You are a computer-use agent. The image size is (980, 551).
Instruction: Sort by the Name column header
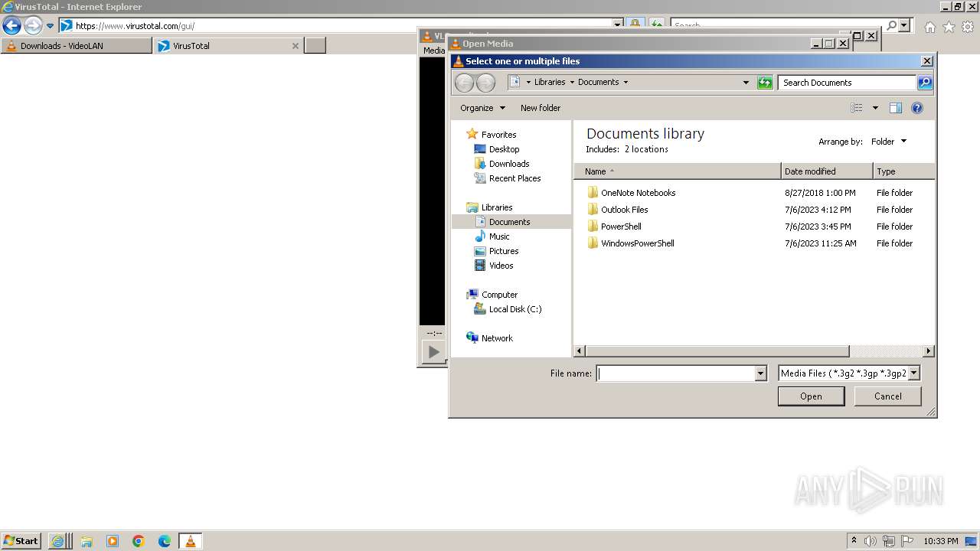(x=678, y=171)
